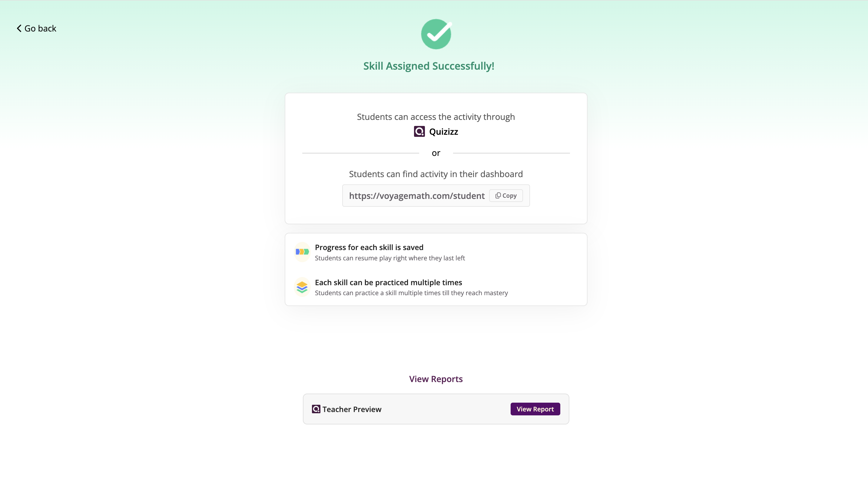This screenshot has width=868, height=485.
Task: Click Skill Assigned Successfully heading
Action: pyautogui.click(x=429, y=66)
